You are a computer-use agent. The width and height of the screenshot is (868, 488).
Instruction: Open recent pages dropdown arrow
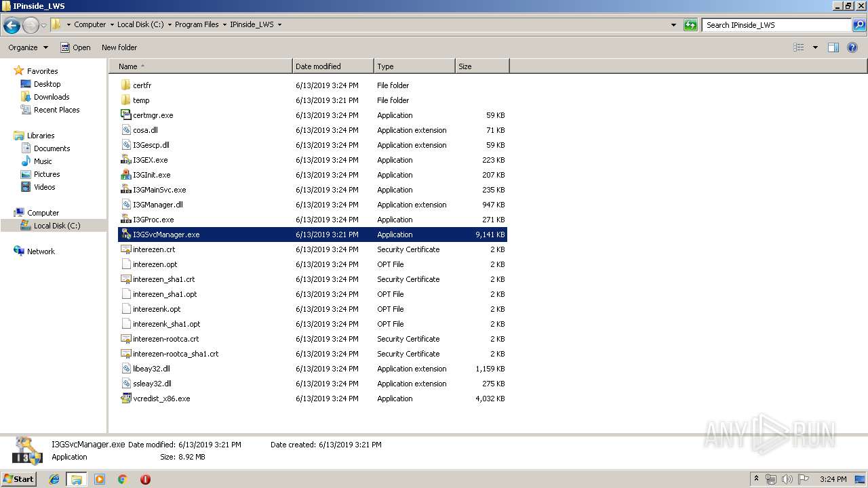click(x=43, y=26)
